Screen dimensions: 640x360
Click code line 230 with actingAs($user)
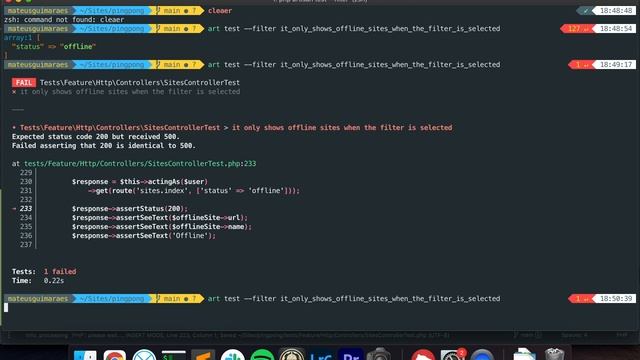140,182
